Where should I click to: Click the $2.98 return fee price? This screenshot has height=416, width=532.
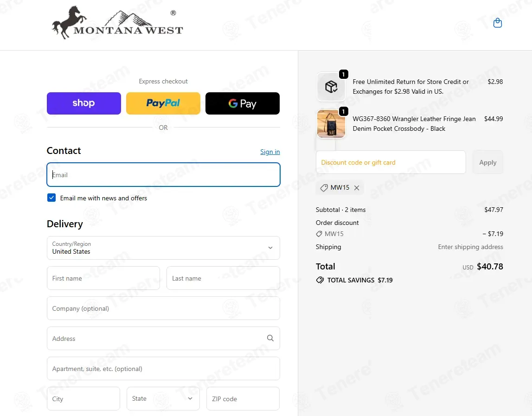coord(495,82)
